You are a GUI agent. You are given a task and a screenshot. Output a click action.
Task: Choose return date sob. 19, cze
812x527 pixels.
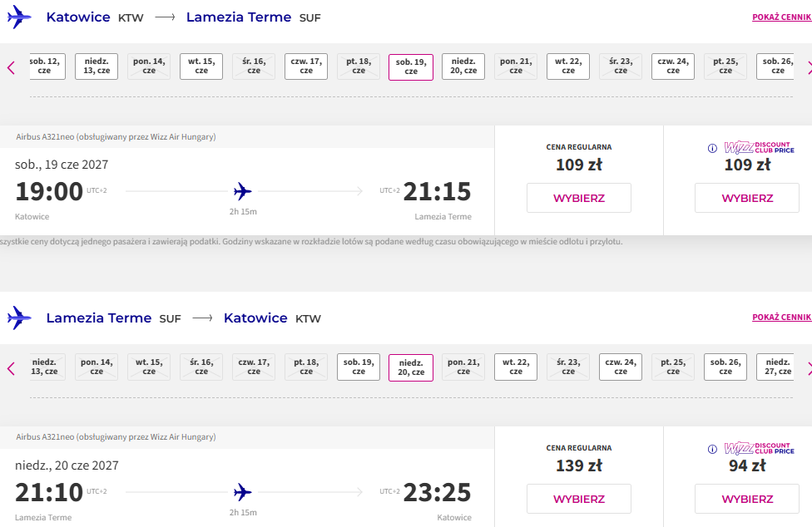tap(359, 367)
